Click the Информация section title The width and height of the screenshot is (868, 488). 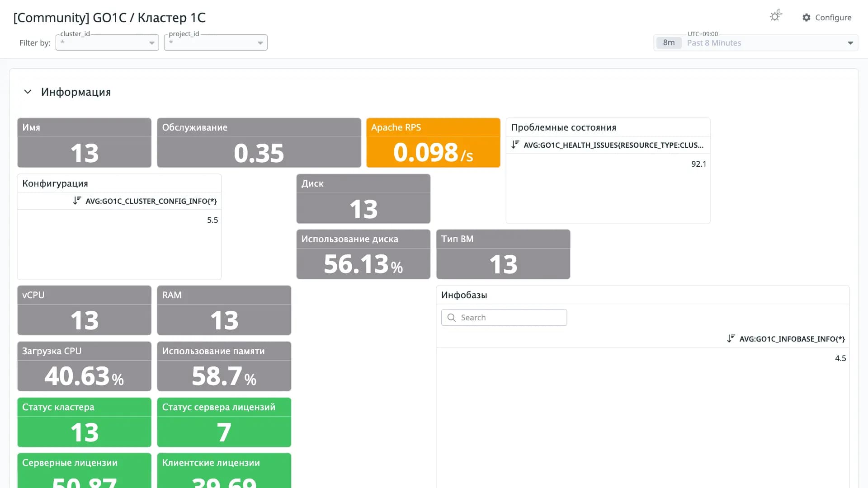tap(76, 92)
